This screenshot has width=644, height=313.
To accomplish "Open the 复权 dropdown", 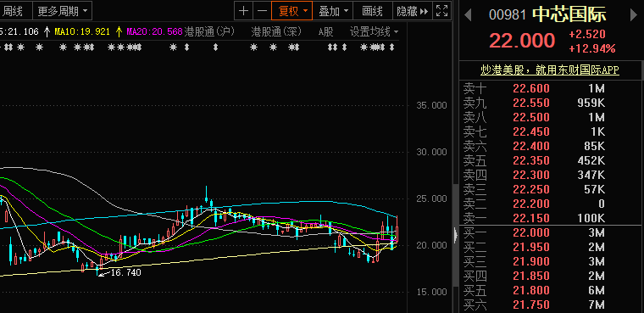I will pos(292,11).
